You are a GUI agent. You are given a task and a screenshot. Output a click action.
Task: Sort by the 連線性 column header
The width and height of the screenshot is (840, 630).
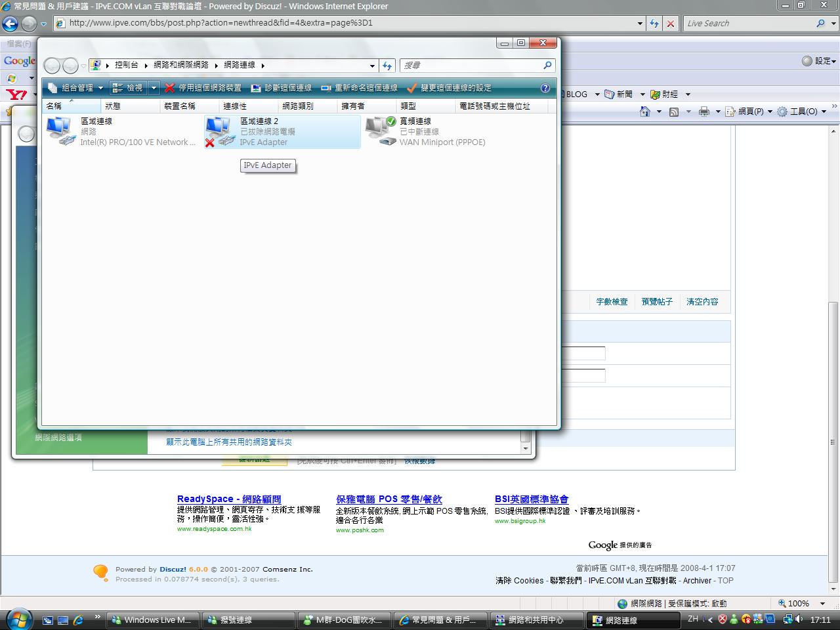pos(249,106)
